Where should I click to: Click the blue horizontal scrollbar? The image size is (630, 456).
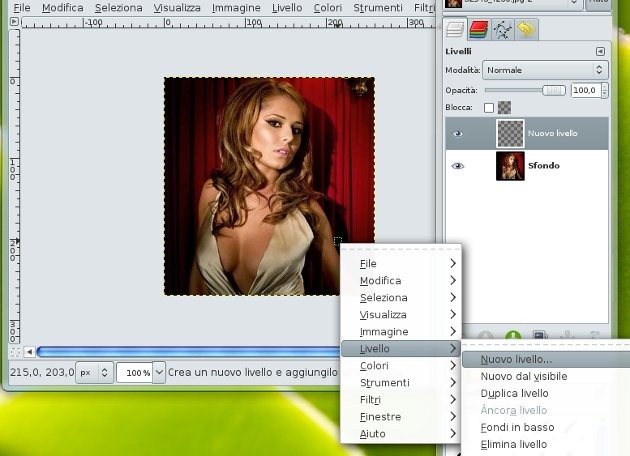coord(188,352)
